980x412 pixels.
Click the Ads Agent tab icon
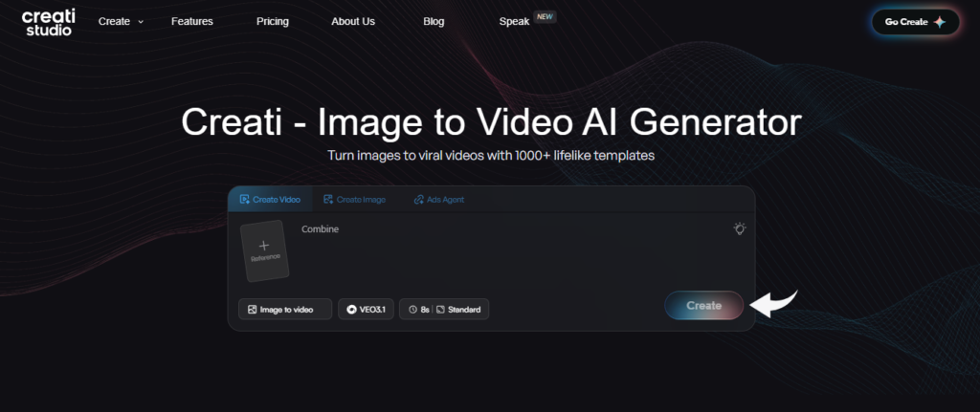point(419,200)
